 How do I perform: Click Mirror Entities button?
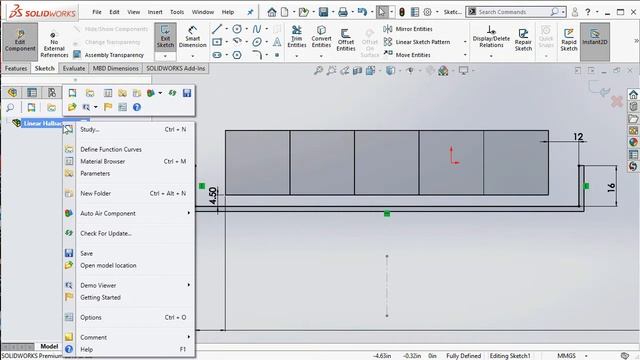(408, 29)
